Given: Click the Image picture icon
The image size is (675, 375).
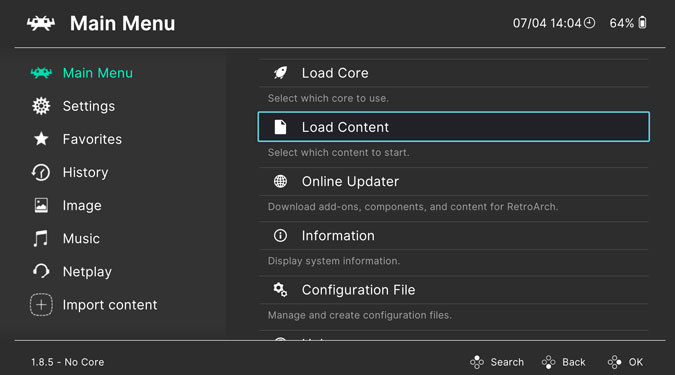Looking at the screenshot, I should (x=41, y=205).
